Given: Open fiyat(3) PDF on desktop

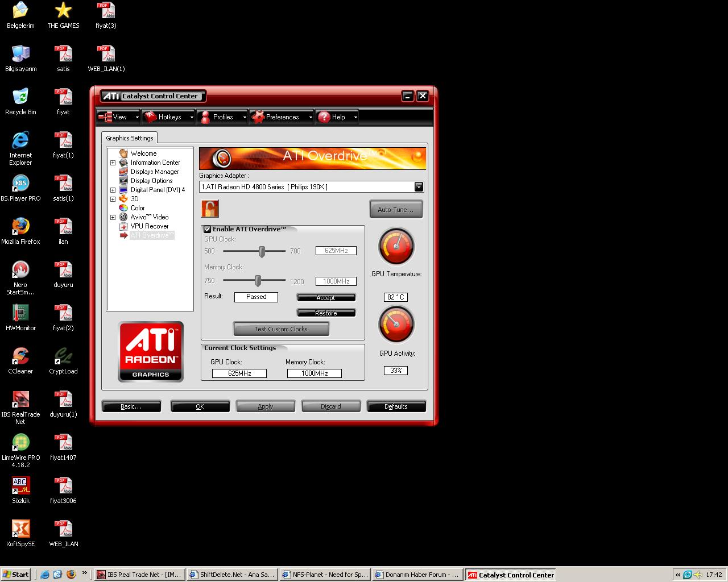Looking at the screenshot, I should tap(106, 15).
